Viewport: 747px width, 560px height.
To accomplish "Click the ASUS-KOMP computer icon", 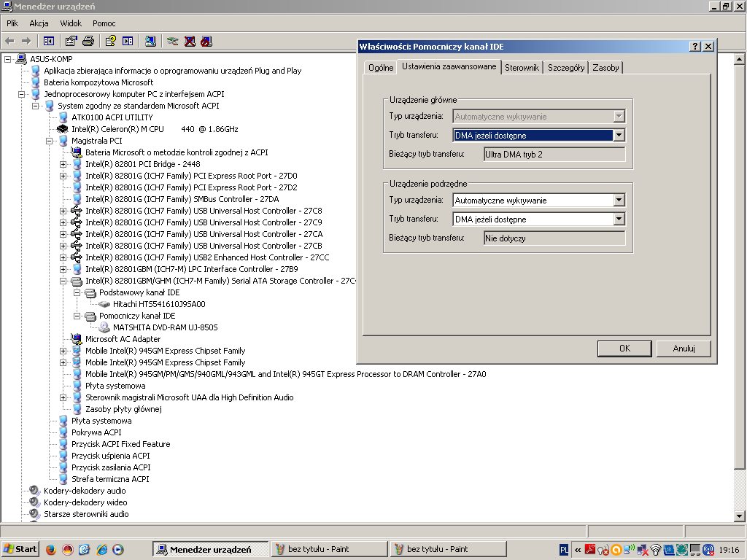I will (21, 59).
